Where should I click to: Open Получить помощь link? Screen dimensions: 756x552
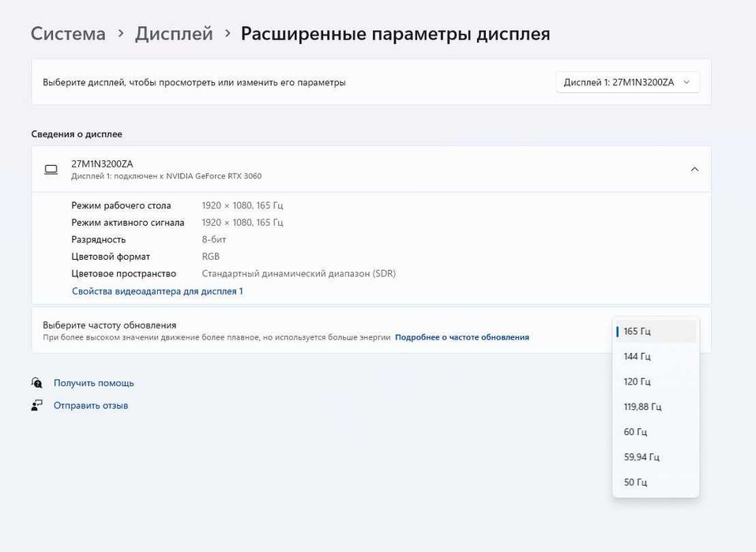pyautogui.click(x=93, y=383)
